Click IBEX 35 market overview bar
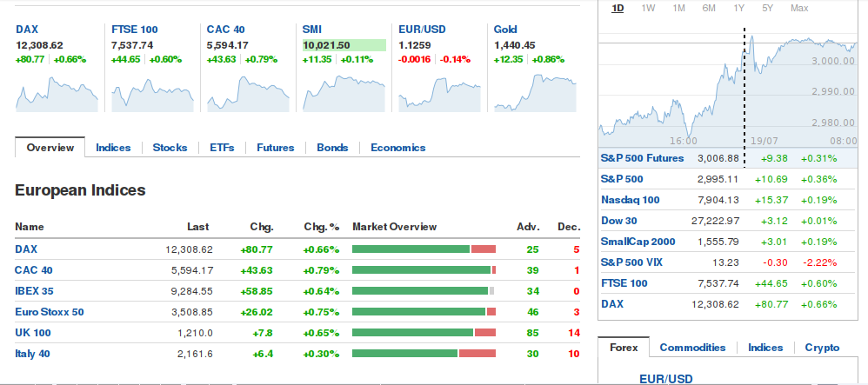 [424, 291]
